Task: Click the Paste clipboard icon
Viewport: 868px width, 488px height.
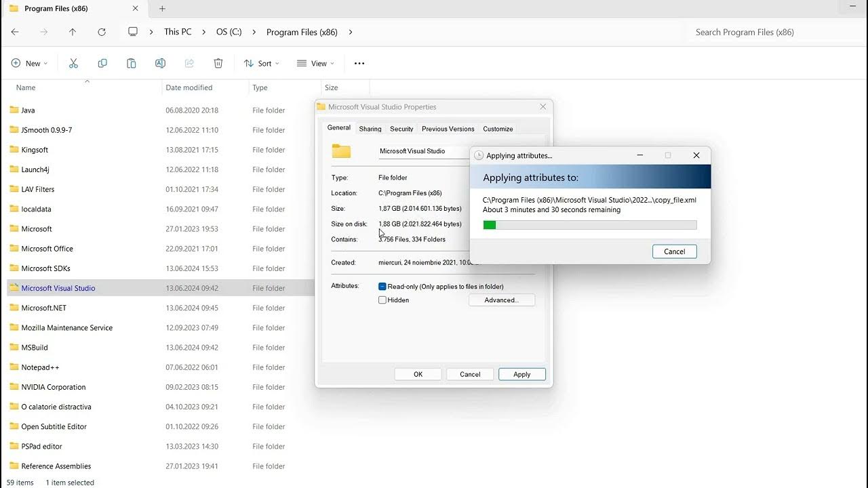Action: pos(132,63)
